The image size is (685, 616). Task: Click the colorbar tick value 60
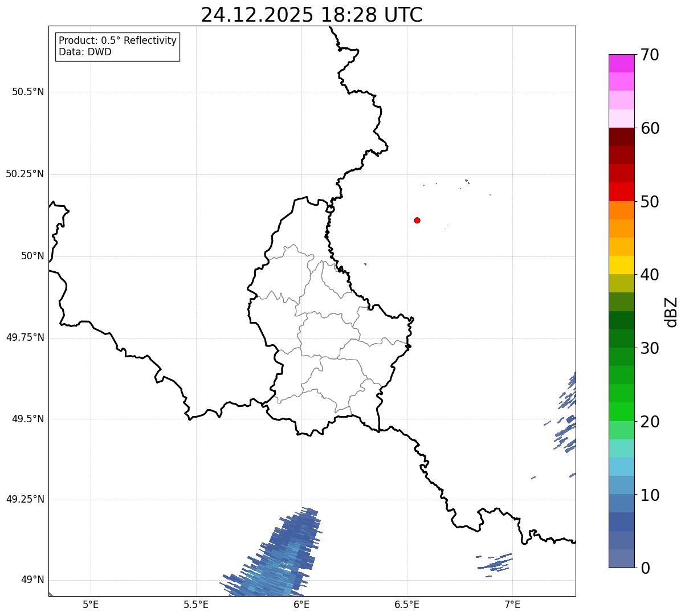point(650,128)
